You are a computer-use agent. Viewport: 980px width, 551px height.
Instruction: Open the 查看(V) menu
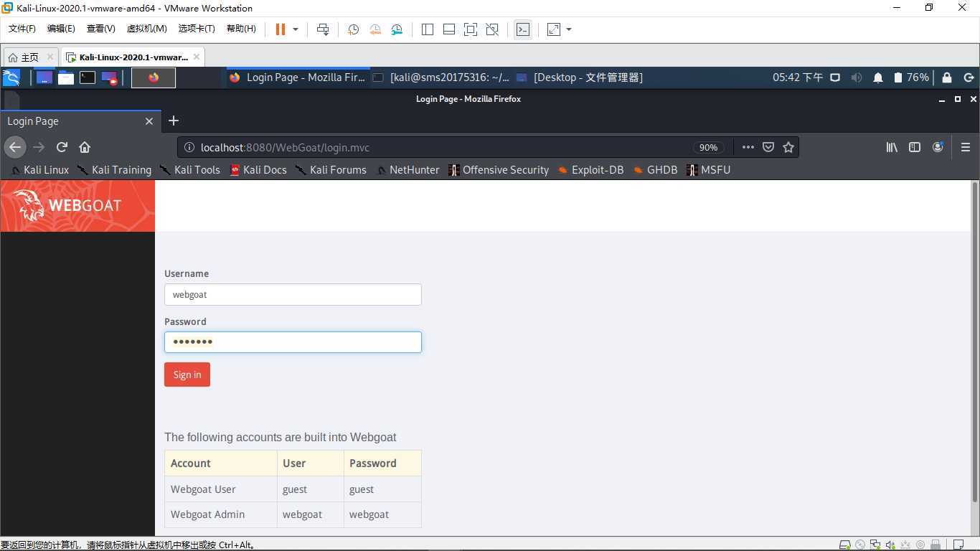click(100, 29)
